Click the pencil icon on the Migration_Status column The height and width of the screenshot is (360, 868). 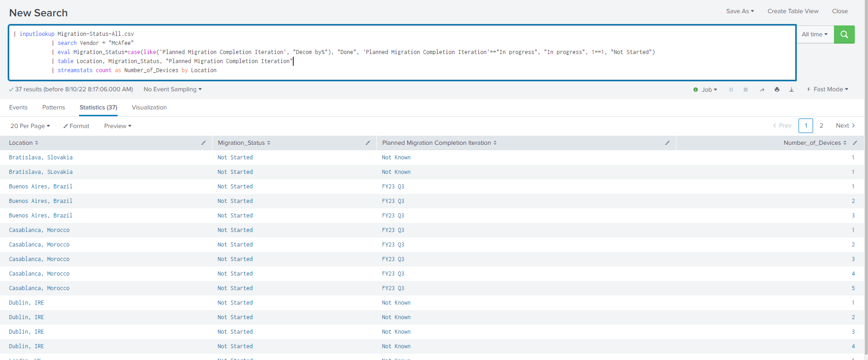click(x=368, y=143)
